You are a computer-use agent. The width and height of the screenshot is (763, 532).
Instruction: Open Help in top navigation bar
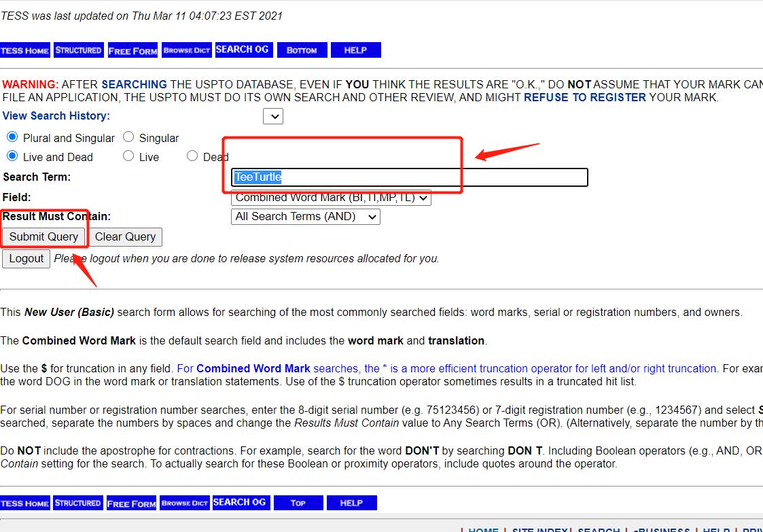tap(356, 50)
